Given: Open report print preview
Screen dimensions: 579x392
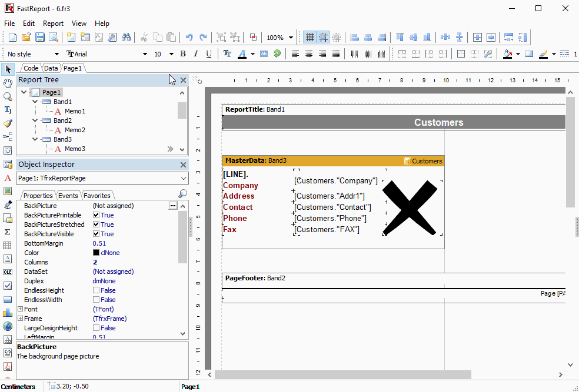Looking at the screenshot, I should pos(54,37).
